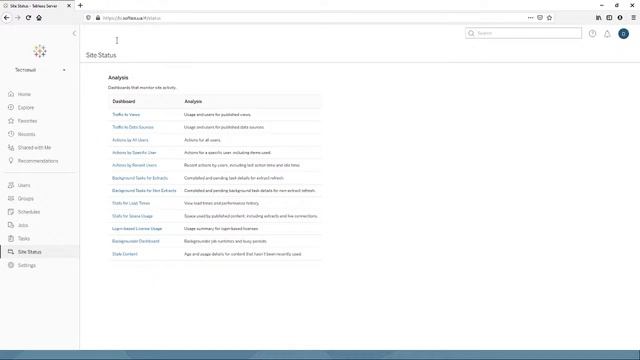Click the browser forward arrow
The height and width of the screenshot is (360, 640).
click(x=18, y=18)
